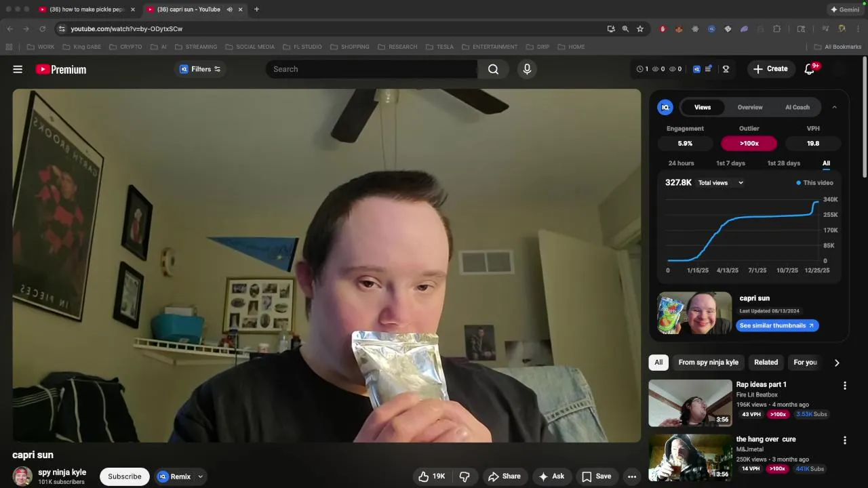Viewport: 868px width, 488px height.
Task: Select the Related chip
Action: (x=766, y=363)
